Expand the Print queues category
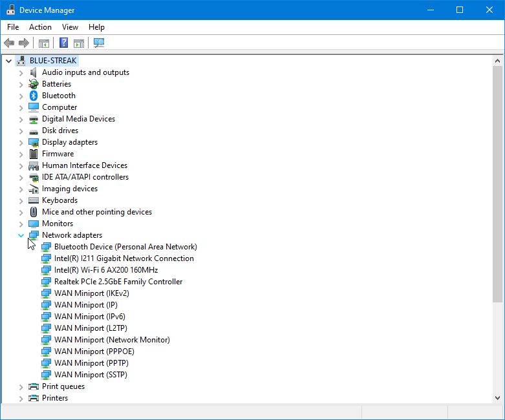The height and width of the screenshot is (420, 505). pyautogui.click(x=21, y=387)
